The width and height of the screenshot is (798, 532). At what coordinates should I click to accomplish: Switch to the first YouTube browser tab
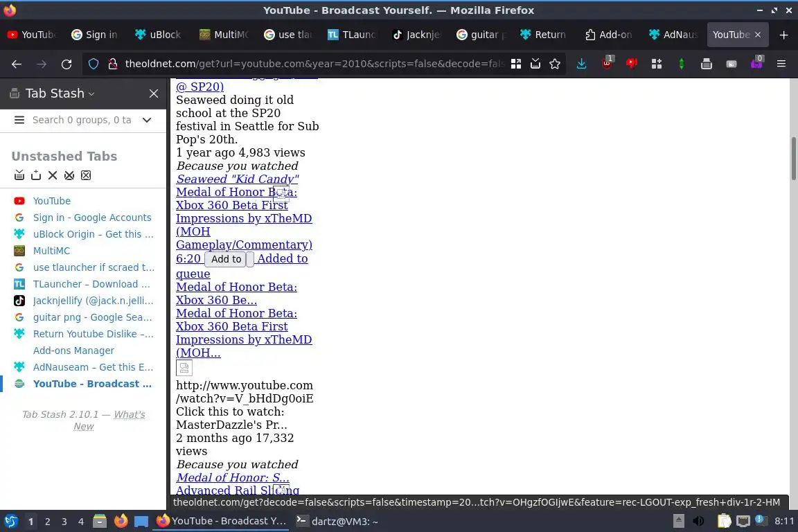[32, 35]
